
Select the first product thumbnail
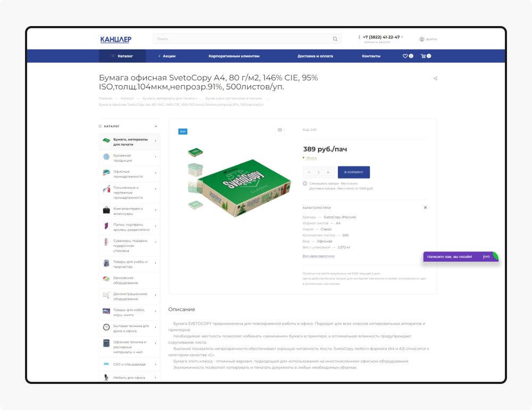(x=195, y=152)
